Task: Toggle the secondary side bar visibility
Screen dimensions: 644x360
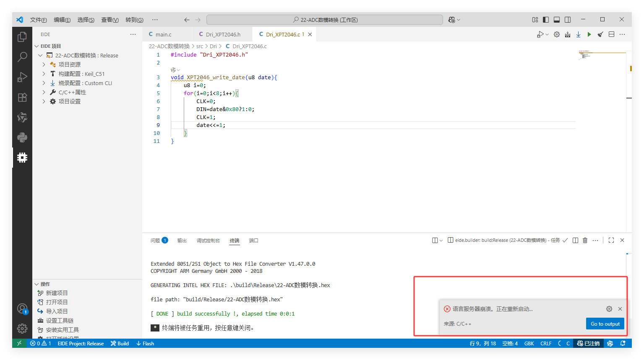Action: 568,20
